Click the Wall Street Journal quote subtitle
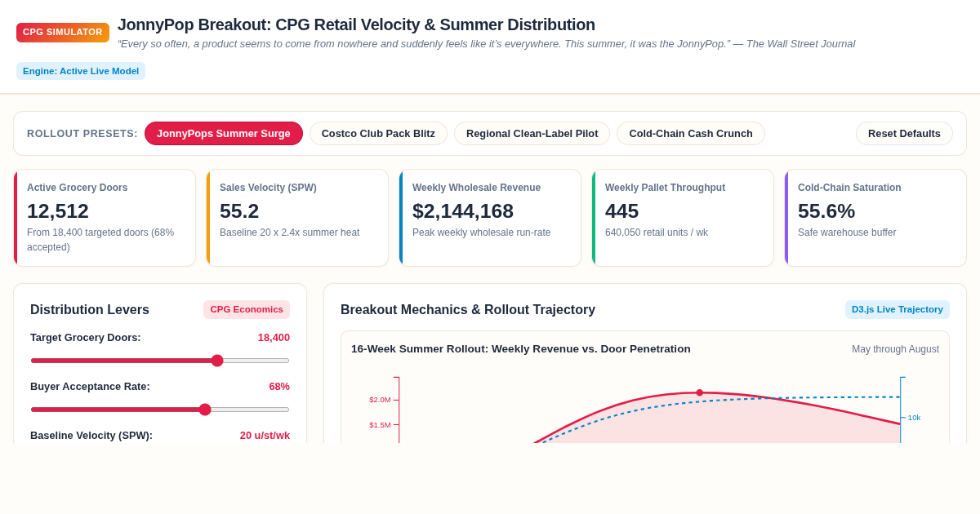Viewport: 980px width, 514px height. pyautogui.click(x=486, y=44)
